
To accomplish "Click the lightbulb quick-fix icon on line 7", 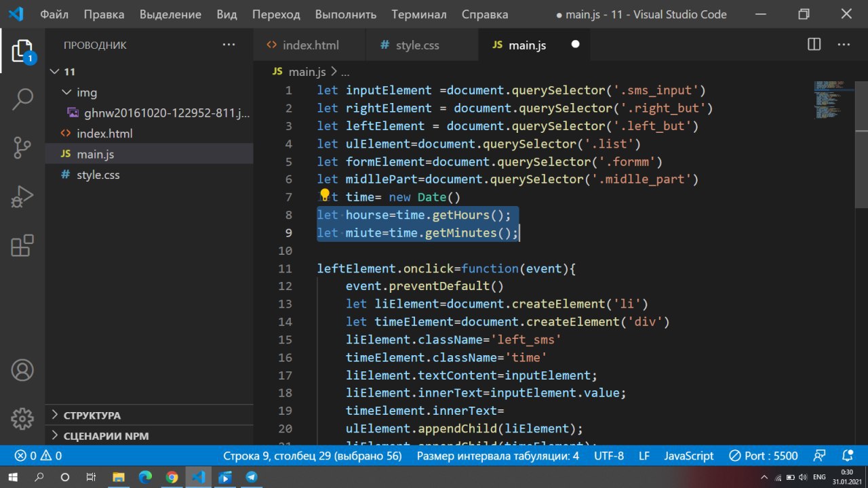I will click(324, 196).
